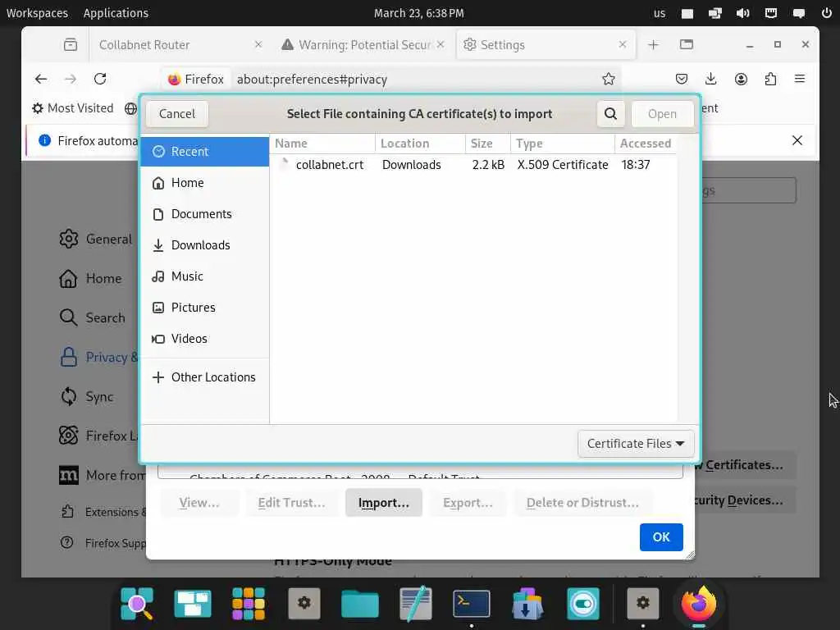Go to Home in file dialog sidebar
The width and height of the screenshot is (840, 630).
(204, 183)
